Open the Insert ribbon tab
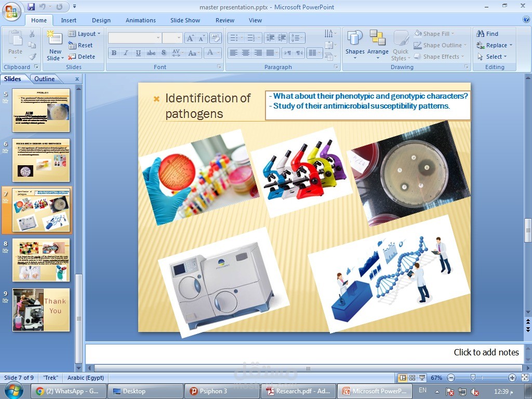 [69, 20]
